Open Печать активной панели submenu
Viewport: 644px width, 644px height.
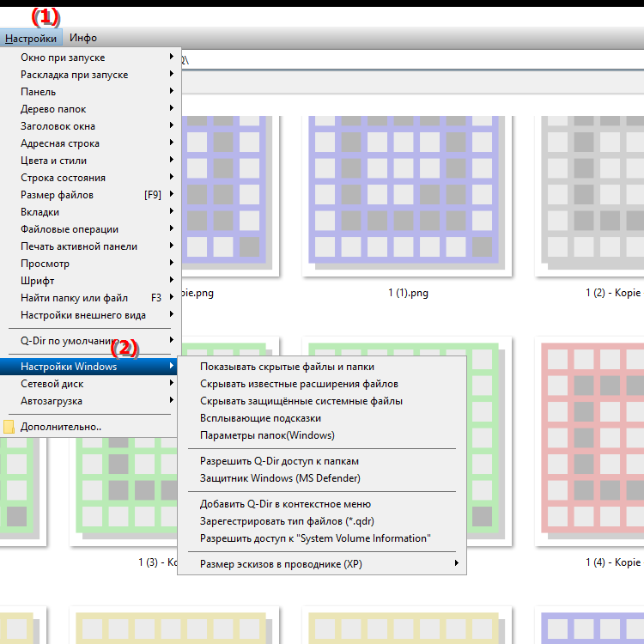coord(90,246)
